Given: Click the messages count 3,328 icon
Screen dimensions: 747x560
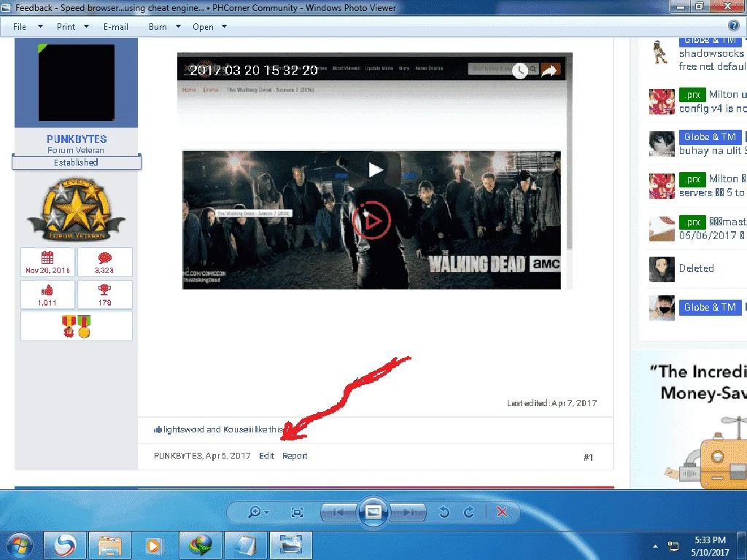Looking at the screenshot, I should click(105, 258).
